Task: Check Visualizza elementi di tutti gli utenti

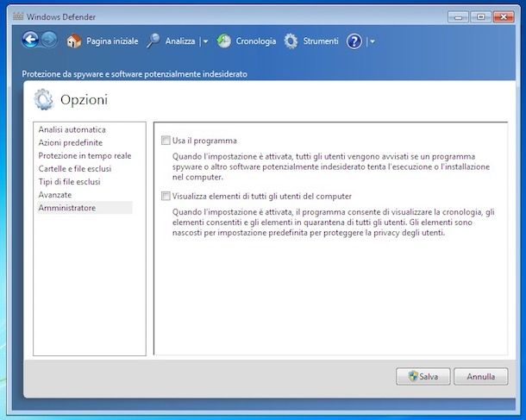Action: [166, 196]
